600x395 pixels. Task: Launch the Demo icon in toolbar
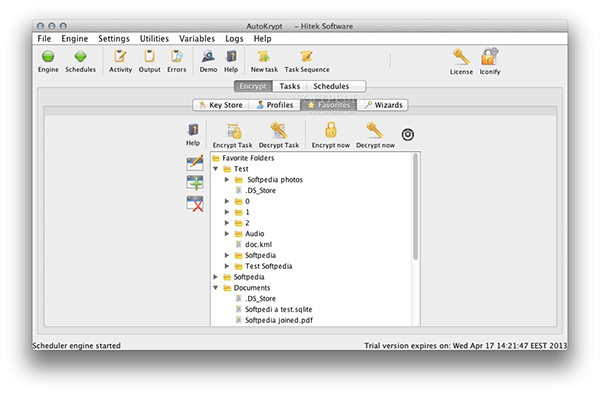pyautogui.click(x=208, y=57)
